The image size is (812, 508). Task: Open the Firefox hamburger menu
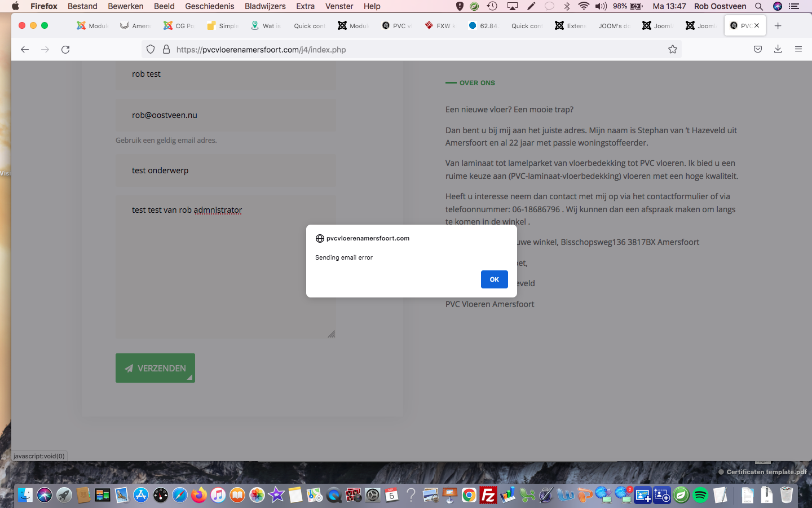tap(798, 50)
